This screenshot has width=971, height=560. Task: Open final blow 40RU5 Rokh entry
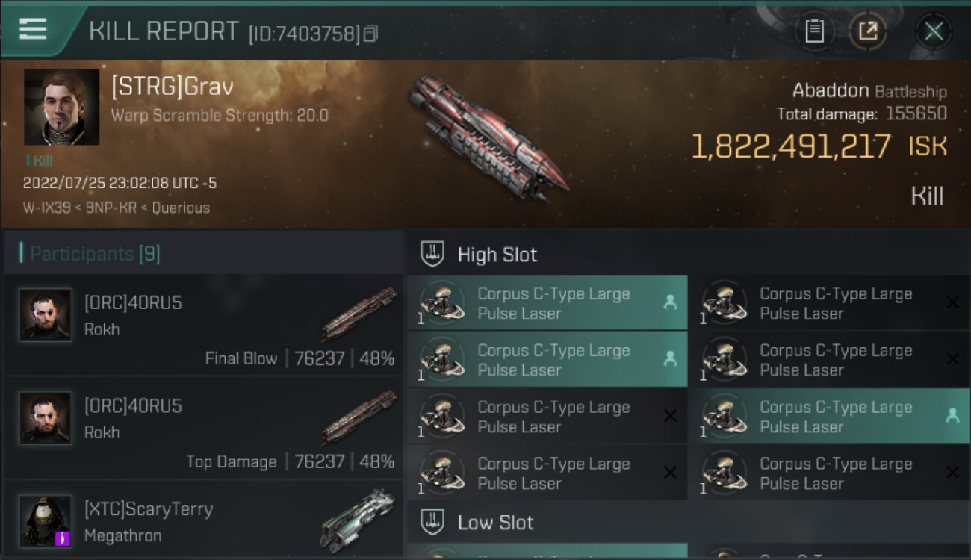203,325
